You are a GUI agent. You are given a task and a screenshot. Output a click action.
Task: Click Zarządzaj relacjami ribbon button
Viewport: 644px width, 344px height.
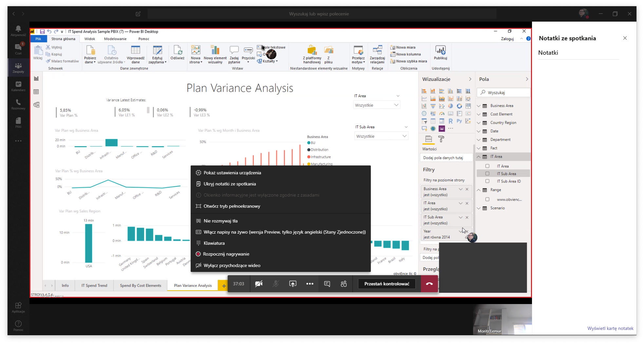click(377, 54)
